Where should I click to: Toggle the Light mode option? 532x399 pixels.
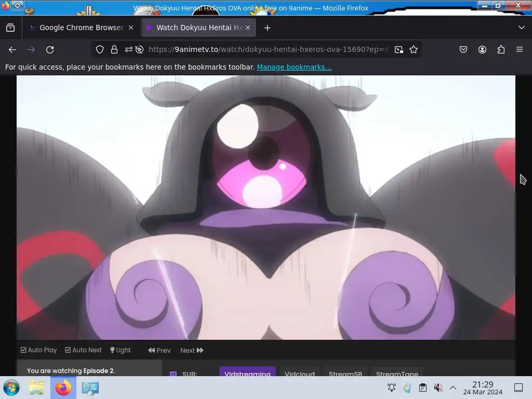pos(121,350)
